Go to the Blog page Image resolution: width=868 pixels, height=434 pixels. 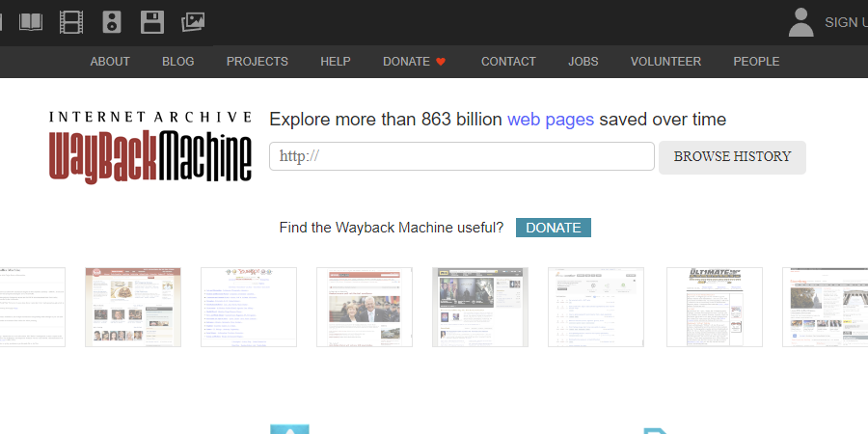(x=178, y=62)
